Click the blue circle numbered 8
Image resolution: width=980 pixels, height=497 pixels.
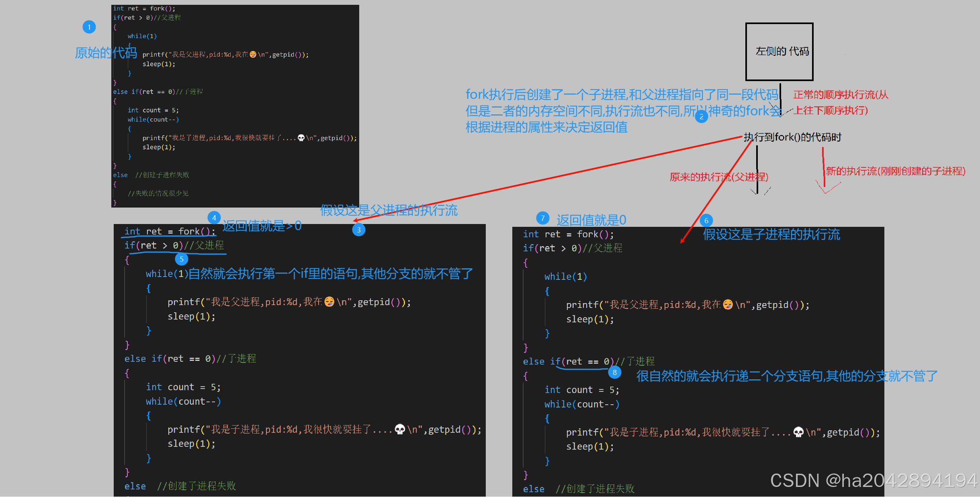(x=615, y=372)
